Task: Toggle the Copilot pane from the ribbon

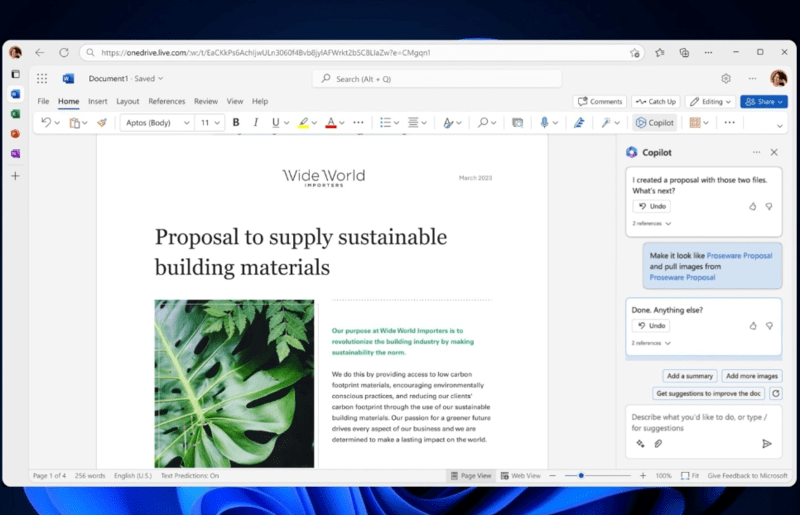Action: click(655, 123)
